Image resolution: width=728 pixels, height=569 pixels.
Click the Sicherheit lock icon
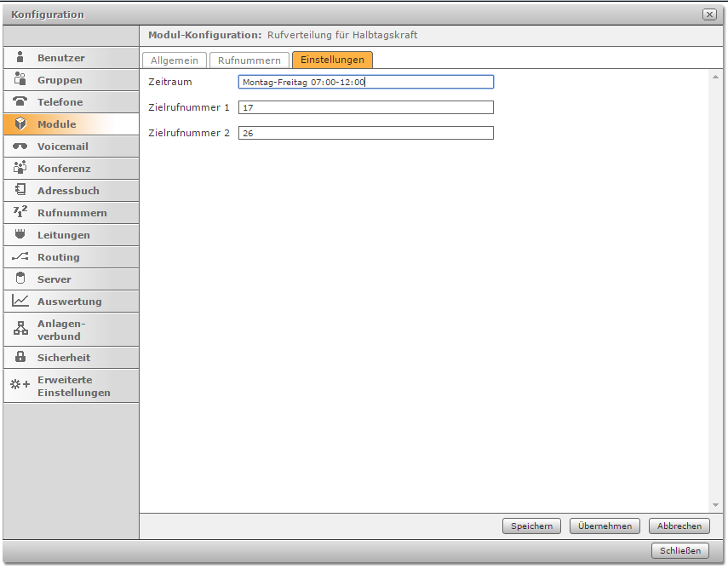point(20,358)
